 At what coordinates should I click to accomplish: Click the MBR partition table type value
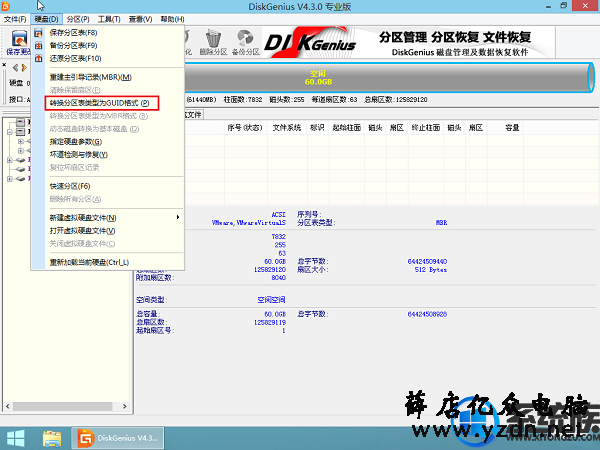tap(441, 222)
